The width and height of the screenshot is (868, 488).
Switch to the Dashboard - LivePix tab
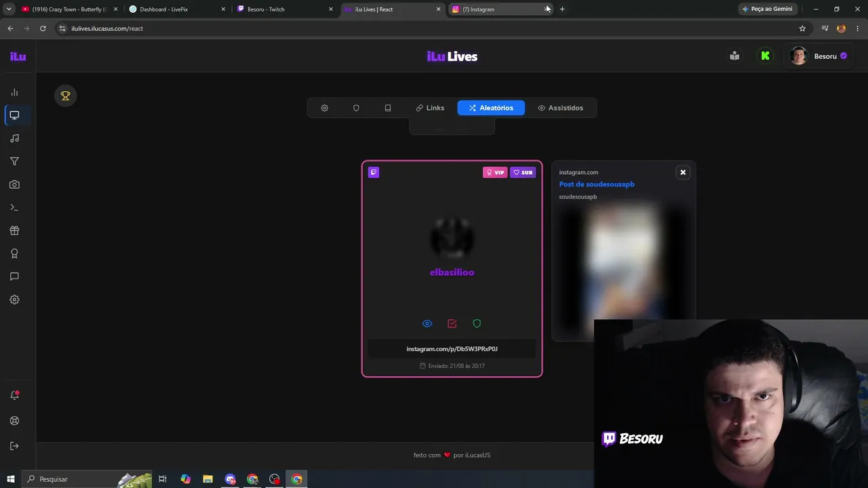coord(176,9)
